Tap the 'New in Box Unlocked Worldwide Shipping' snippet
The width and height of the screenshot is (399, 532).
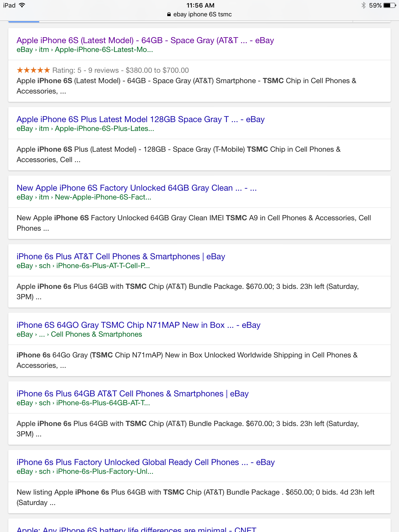coord(187,360)
